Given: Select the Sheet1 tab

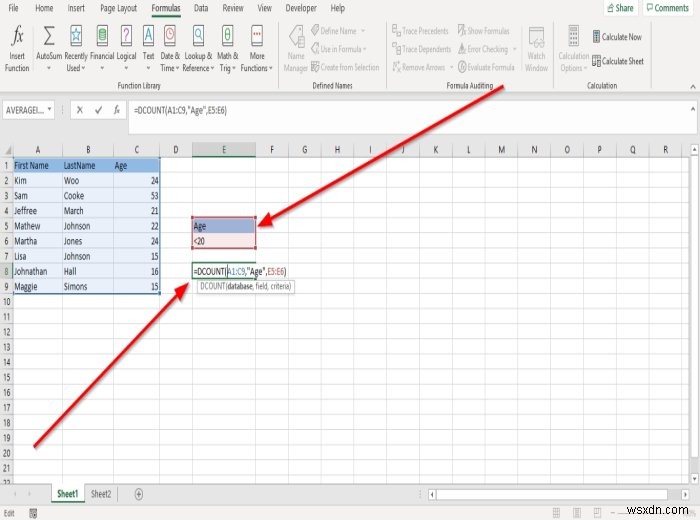Looking at the screenshot, I should [x=67, y=494].
